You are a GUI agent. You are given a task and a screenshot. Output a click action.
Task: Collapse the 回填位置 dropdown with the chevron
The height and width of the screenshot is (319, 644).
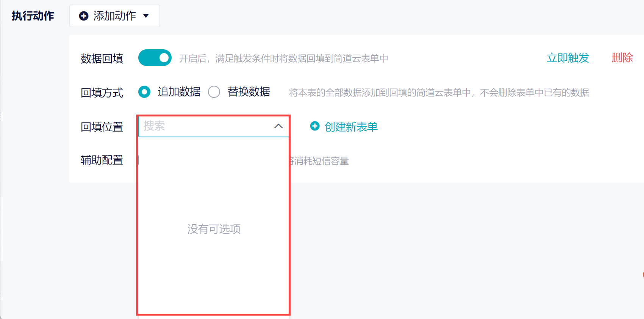pos(278,126)
